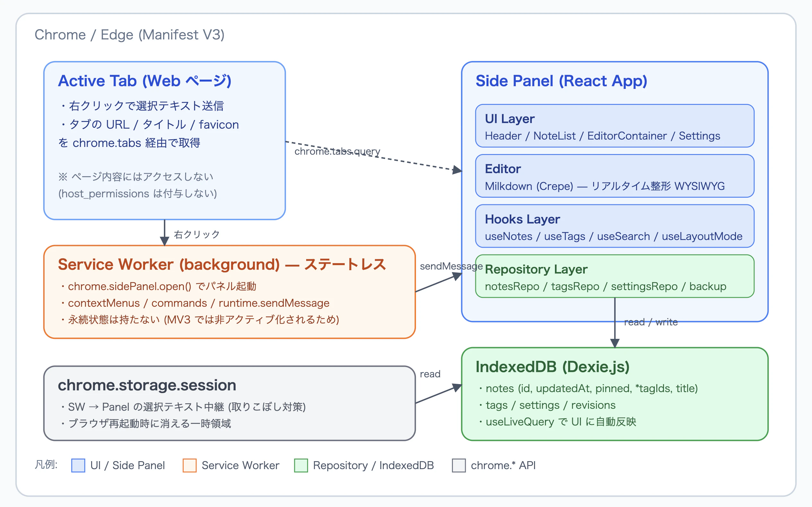
Task: Click the 'を chrome.tabs 経由で取得' line
Action: pos(129,143)
